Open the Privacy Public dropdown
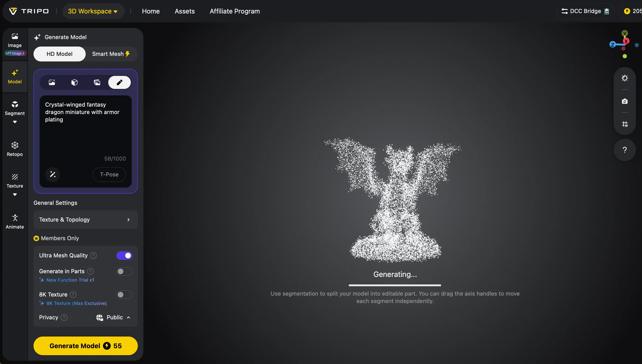The height and width of the screenshot is (364, 642). (113, 317)
